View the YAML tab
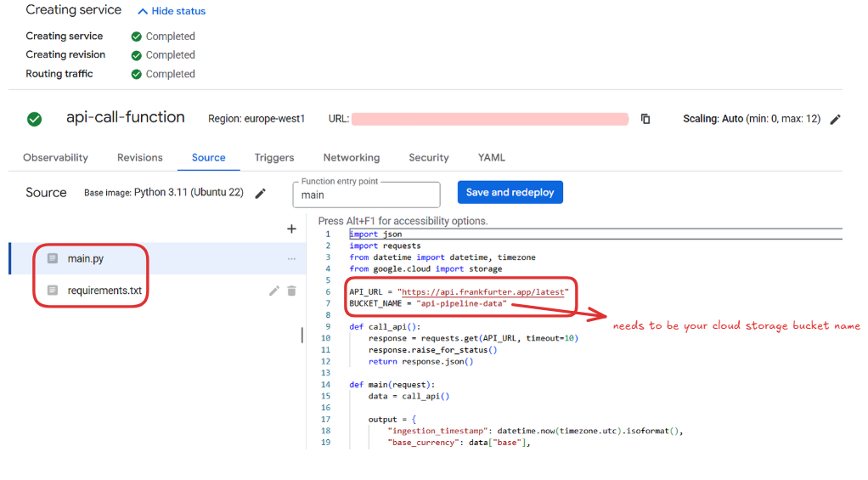Screen dimensions: 868x480 click(x=492, y=158)
